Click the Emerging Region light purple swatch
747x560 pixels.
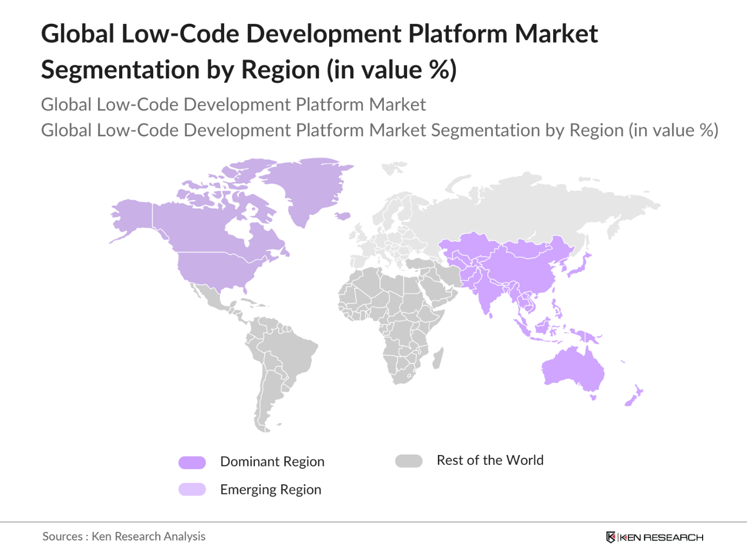tap(192, 490)
